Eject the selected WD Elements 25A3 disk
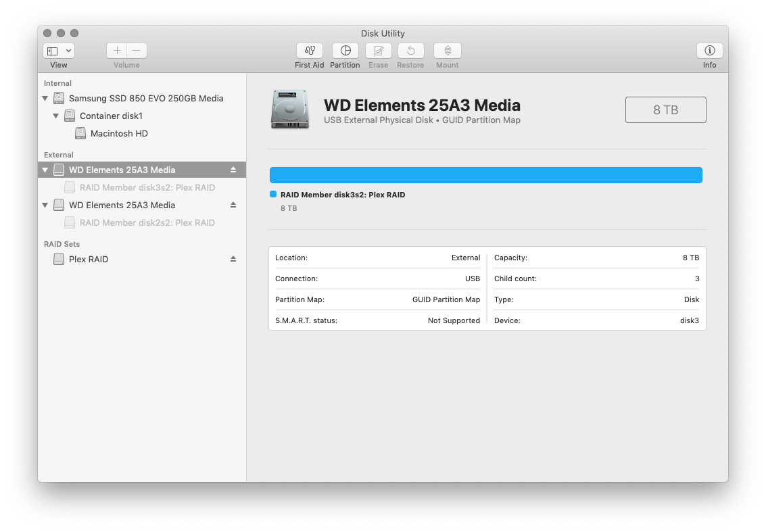The width and height of the screenshot is (766, 532). (x=233, y=170)
